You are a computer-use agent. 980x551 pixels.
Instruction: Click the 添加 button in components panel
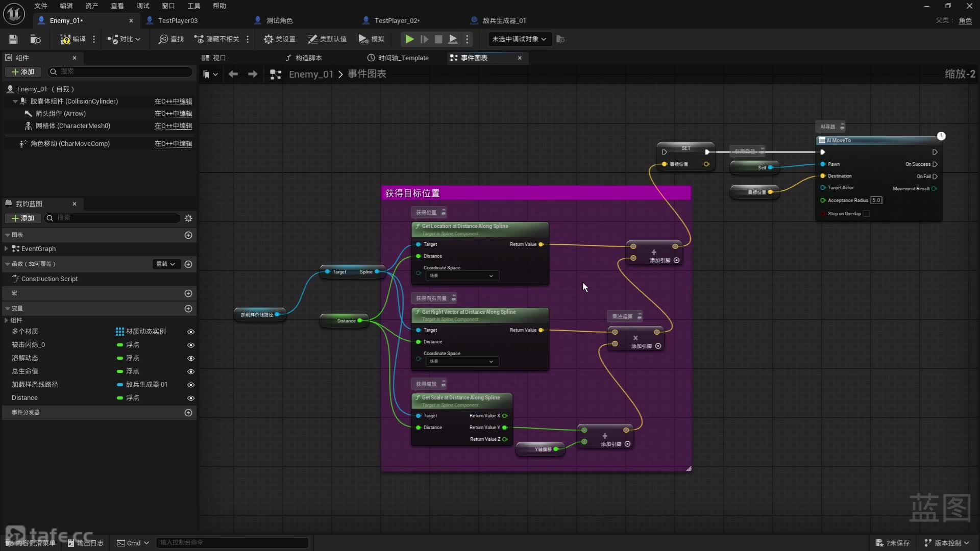click(x=23, y=72)
